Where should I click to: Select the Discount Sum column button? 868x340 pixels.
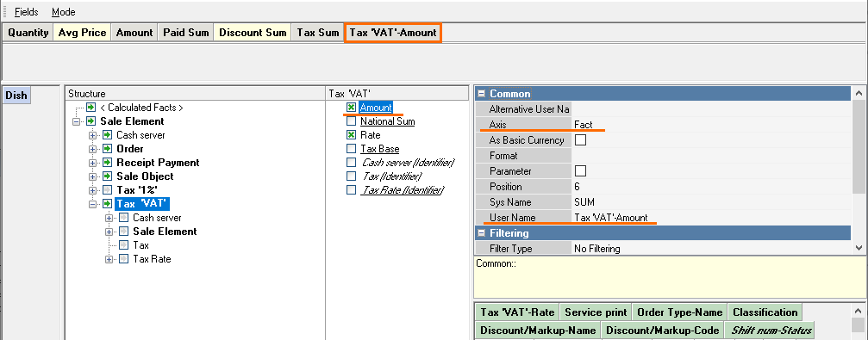[253, 33]
